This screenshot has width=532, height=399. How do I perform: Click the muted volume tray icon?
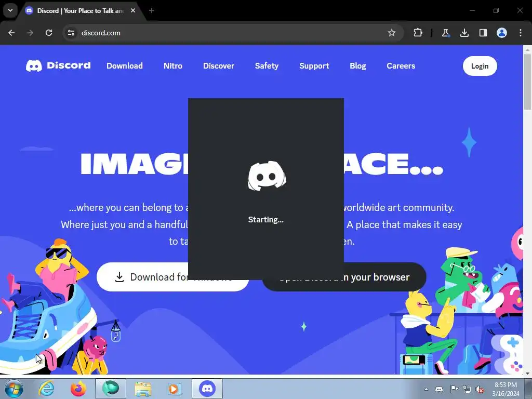pyautogui.click(x=480, y=389)
